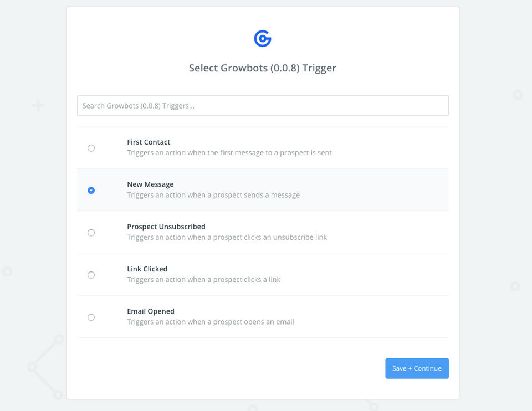Viewport: 532px width, 411px height.
Task: Click the background plus icon at left
Action: 38,105
